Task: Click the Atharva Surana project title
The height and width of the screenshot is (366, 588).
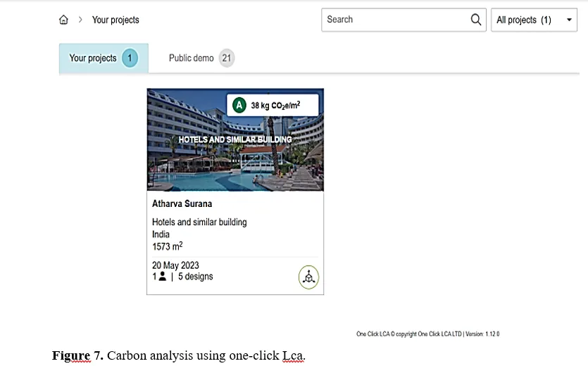Action: (x=182, y=203)
